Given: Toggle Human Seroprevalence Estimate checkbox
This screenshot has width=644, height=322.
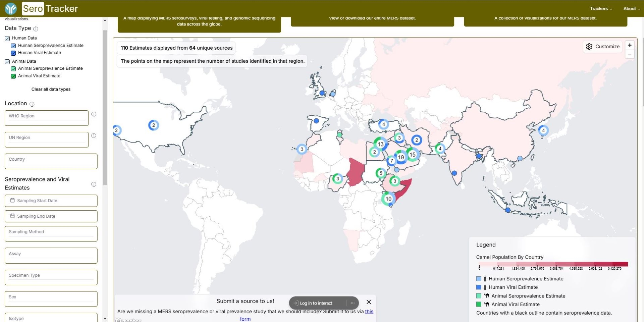Looking at the screenshot, I should click(13, 46).
